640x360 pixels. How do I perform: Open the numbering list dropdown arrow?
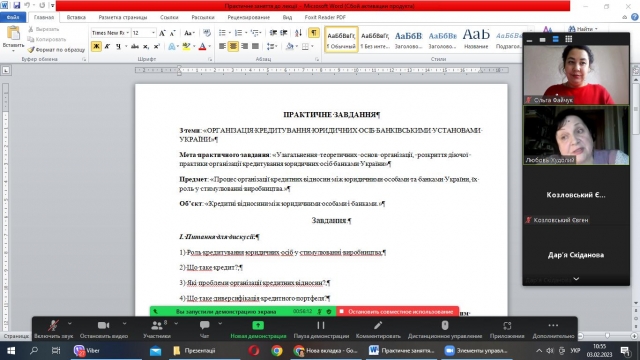(246, 33)
